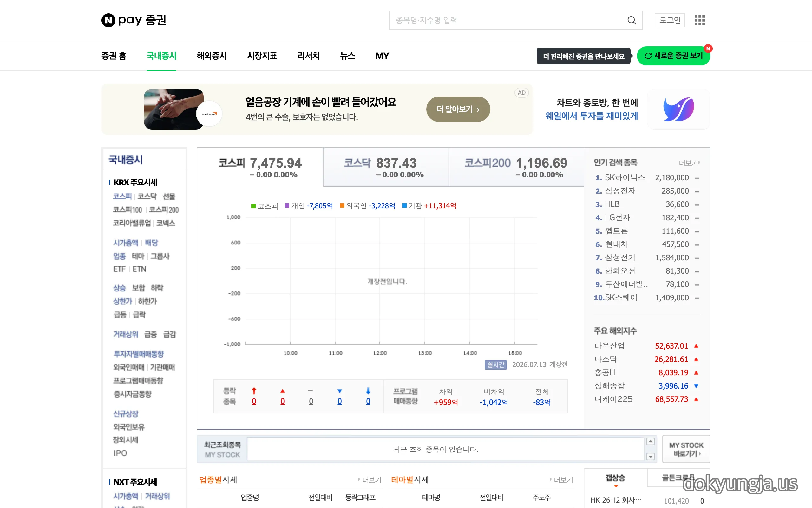The image size is (812, 508).
Task: Select the 코스피200 index tab
Action: pos(516,167)
